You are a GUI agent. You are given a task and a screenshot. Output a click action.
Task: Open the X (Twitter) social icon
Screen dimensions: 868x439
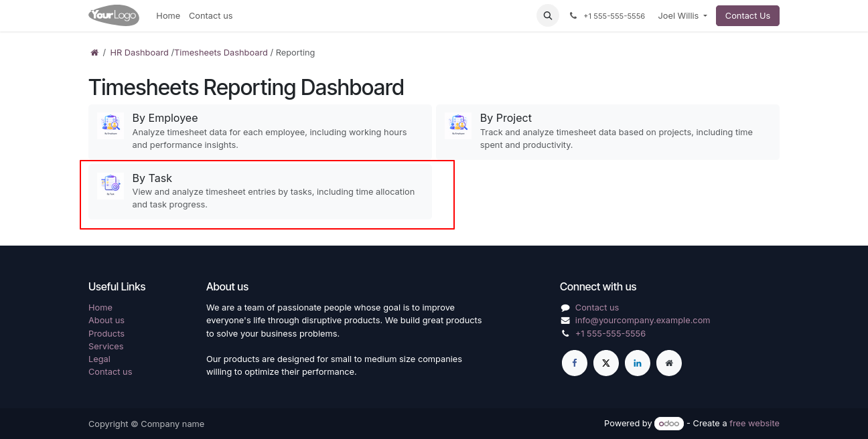pos(605,363)
